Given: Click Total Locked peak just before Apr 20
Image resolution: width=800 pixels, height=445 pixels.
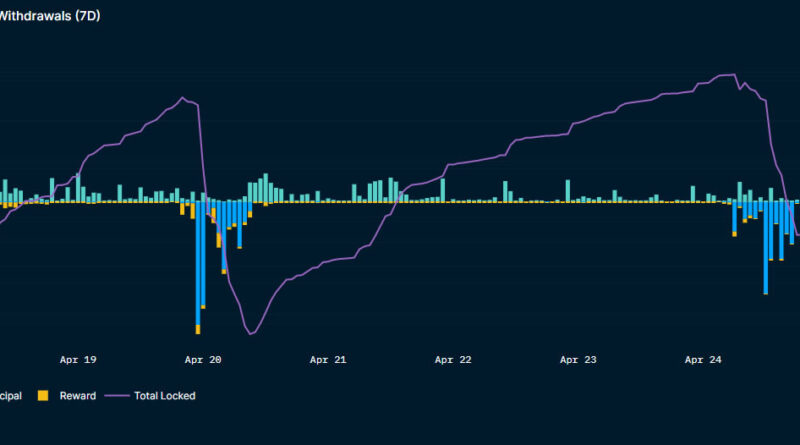Looking at the screenshot, I should (183, 98).
